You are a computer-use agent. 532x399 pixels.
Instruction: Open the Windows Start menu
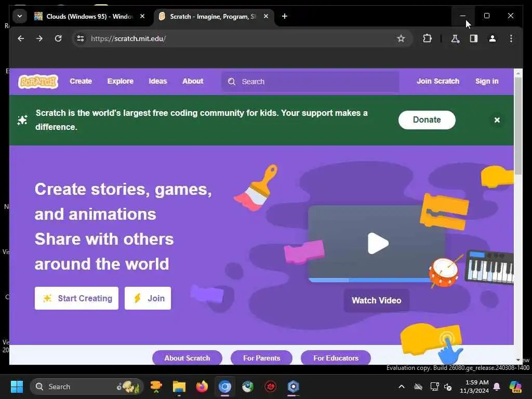pos(17,387)
